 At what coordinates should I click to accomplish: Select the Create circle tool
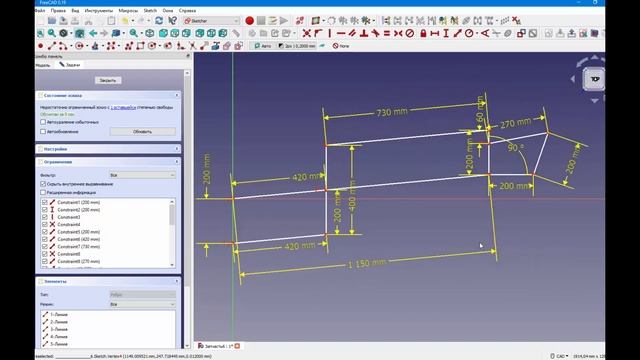(79, 46)
